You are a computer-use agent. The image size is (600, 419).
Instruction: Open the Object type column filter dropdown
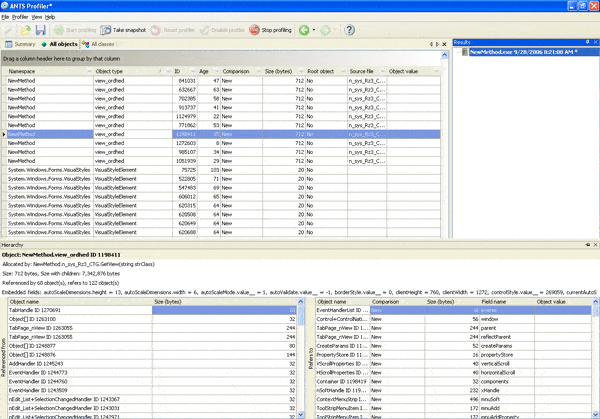[168, 72]
